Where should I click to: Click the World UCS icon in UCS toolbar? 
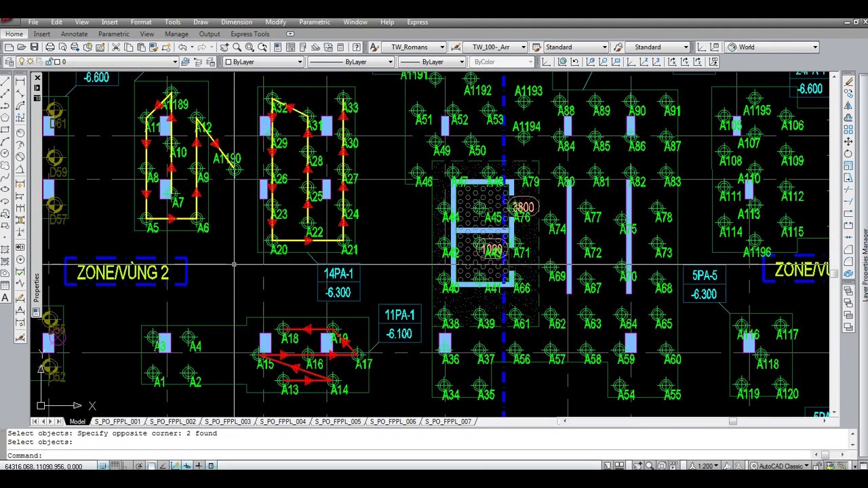[x=561, y=62]
